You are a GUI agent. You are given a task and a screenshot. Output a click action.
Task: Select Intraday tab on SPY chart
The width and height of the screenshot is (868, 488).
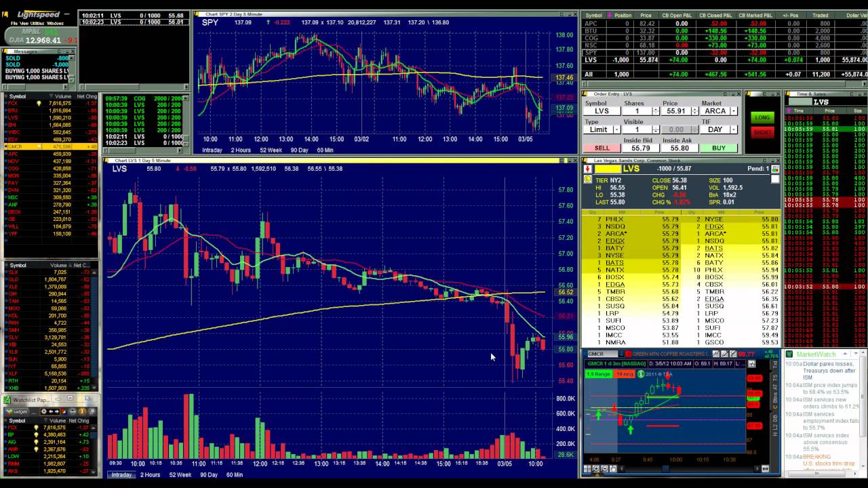212,150
